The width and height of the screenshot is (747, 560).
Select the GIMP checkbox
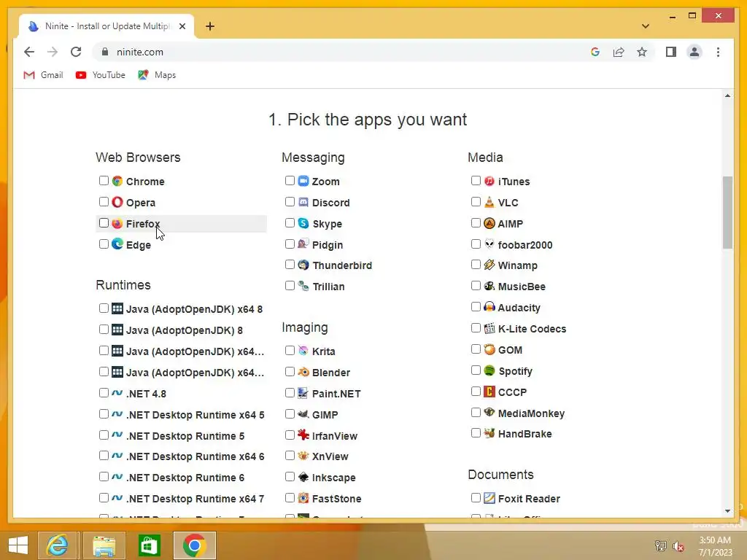(x=290, y=414)
